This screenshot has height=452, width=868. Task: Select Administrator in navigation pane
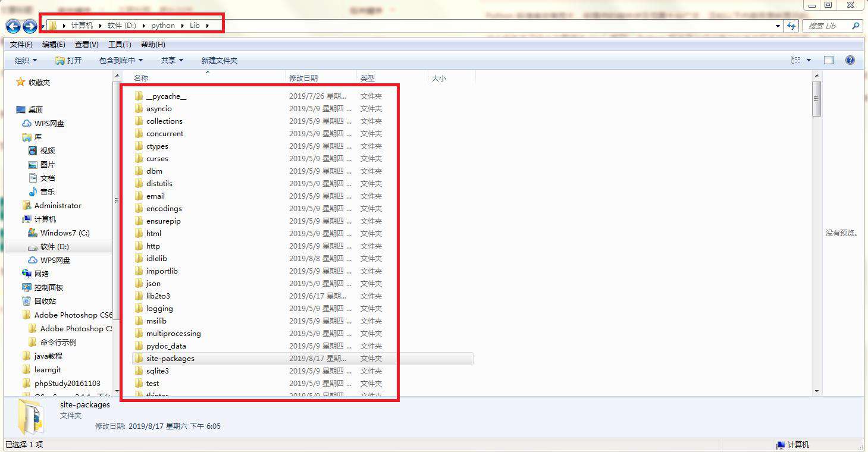[x=58, y=206]
